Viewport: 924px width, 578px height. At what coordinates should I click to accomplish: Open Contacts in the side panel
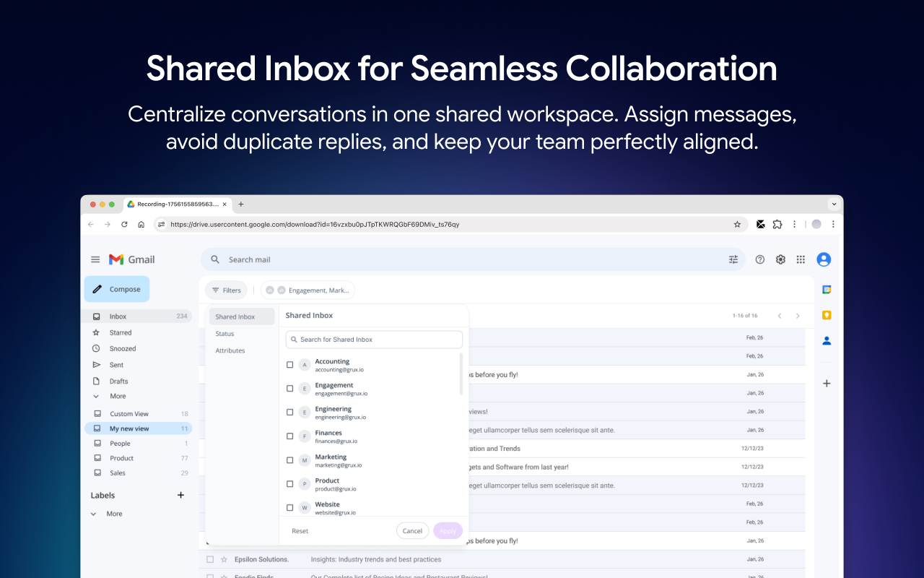(x=827, y=340)
